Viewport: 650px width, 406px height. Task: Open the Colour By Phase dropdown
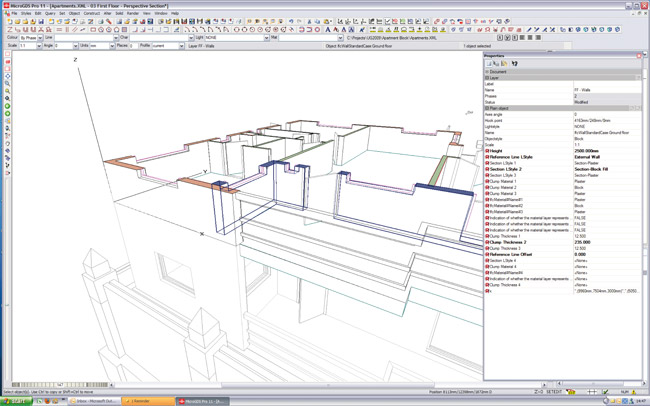tap(38, 37)
